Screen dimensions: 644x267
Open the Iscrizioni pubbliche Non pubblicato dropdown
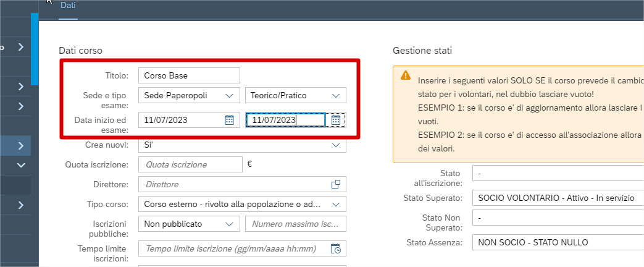click(229, 224)
